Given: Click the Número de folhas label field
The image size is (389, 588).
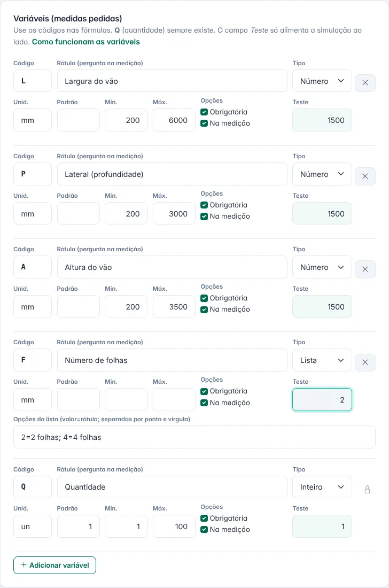Looking at the screenshot, I should click(x=172, y=360).
